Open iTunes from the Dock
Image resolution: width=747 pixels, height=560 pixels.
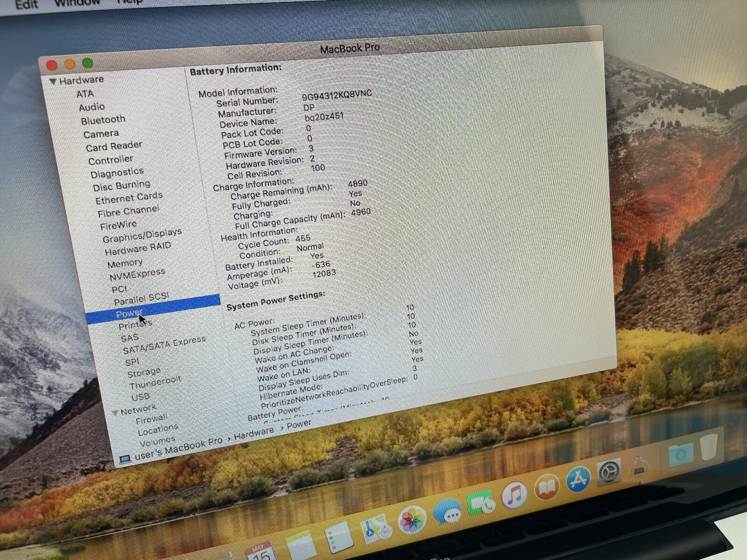click(514, 495)
